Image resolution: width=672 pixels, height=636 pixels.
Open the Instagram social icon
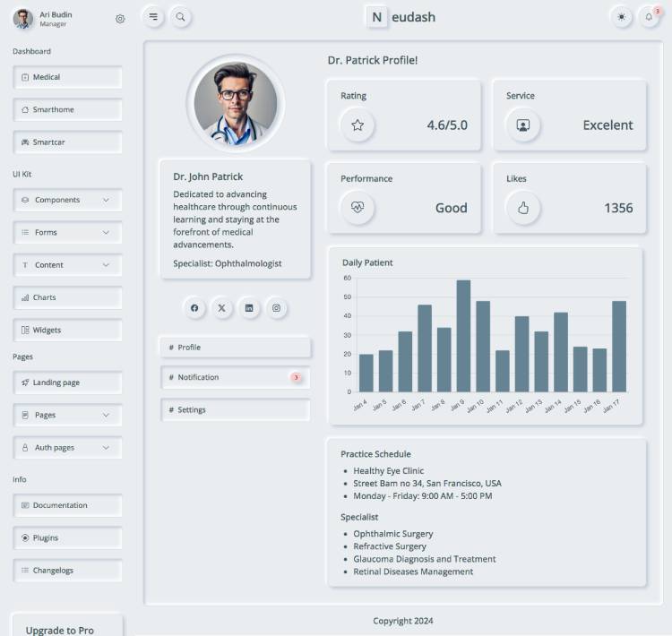tap(276, 308)
